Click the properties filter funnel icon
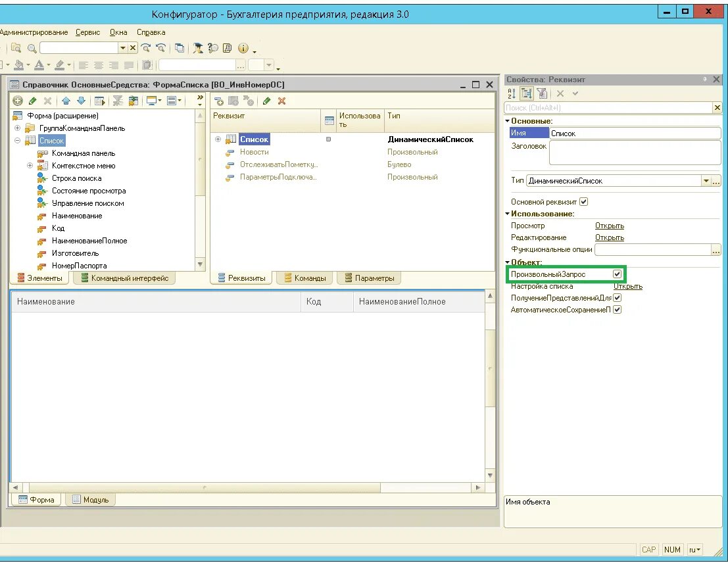Image resolution: width=728 pixels, height=563 pixels. click(542, 93)
